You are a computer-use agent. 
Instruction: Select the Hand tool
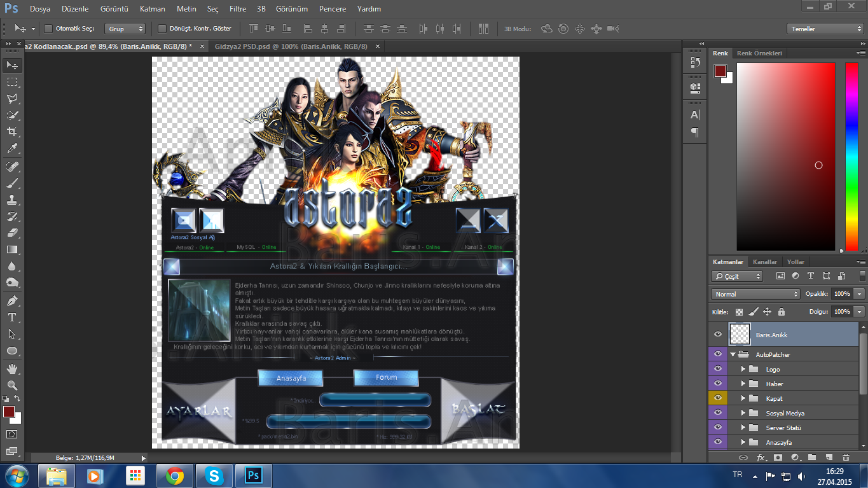[12, 368]
